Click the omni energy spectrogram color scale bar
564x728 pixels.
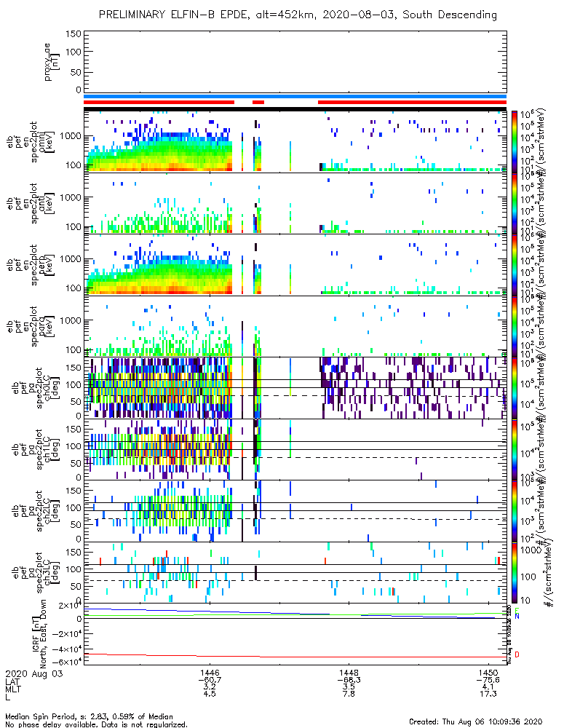click(514, 142)
